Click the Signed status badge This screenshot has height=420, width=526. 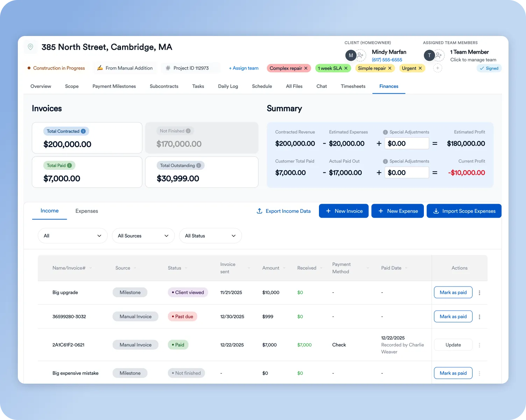tap(489, 68)
